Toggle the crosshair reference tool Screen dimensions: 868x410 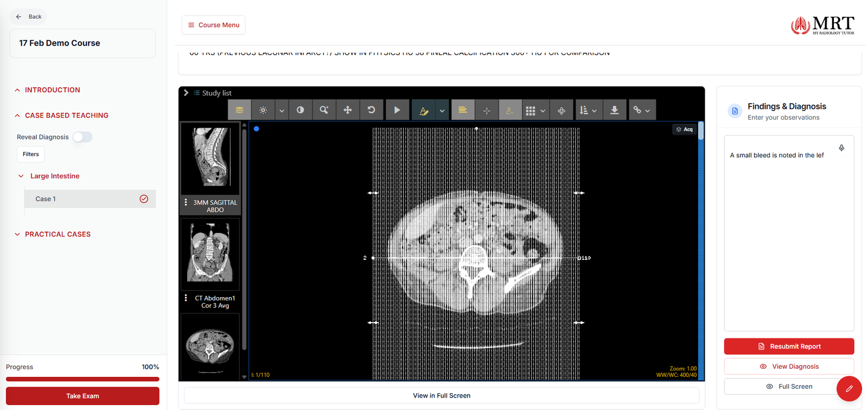coord(487,110)
